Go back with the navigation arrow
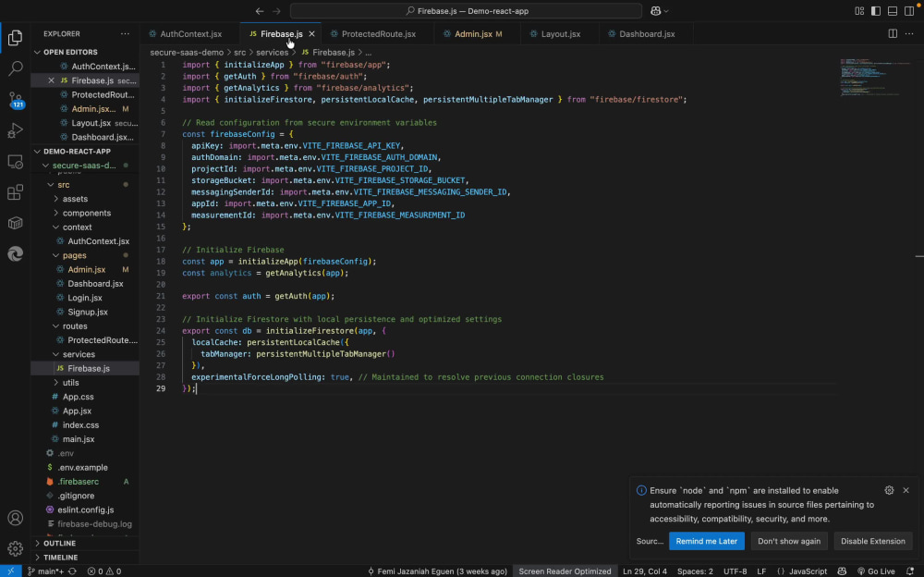924x577 pixels. 260,10
